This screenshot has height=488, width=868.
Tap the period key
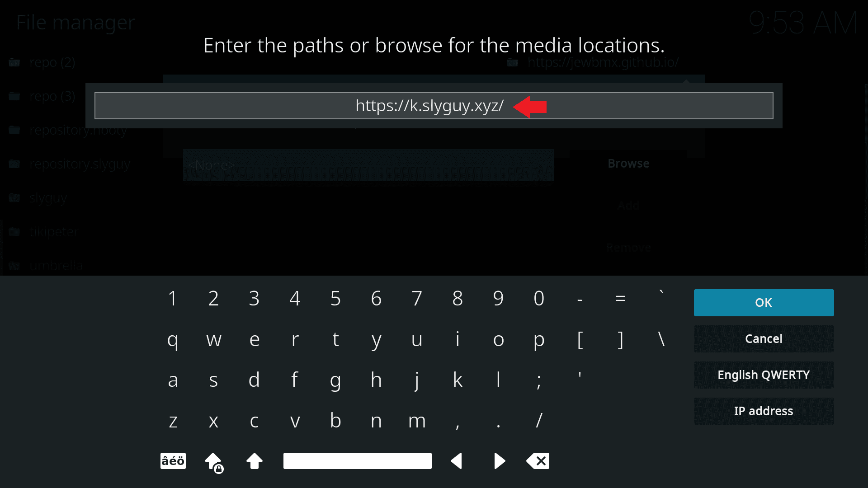(498, 420)
